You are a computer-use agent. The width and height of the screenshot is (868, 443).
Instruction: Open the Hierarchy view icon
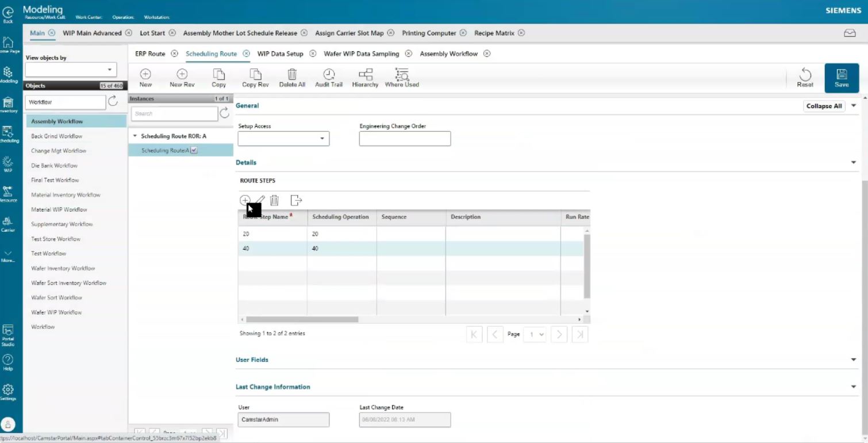click(x=365, y=75)
